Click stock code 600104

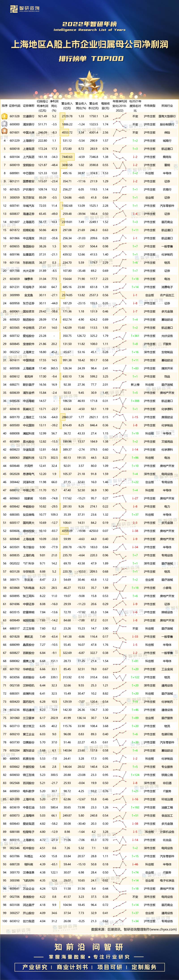pos(15,157)
